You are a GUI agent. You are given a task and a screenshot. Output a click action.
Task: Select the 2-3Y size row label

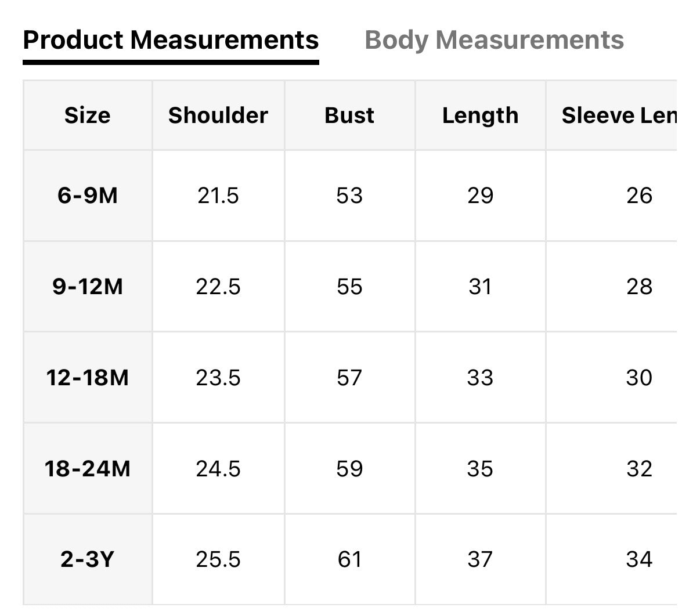pos(88,559)
